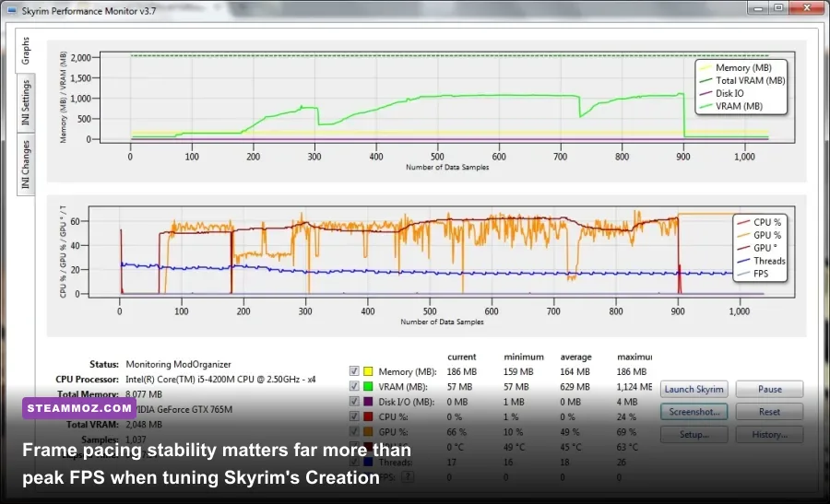Uncheck the Disk I/O (MB) checkbox

(x=354, y=402)
